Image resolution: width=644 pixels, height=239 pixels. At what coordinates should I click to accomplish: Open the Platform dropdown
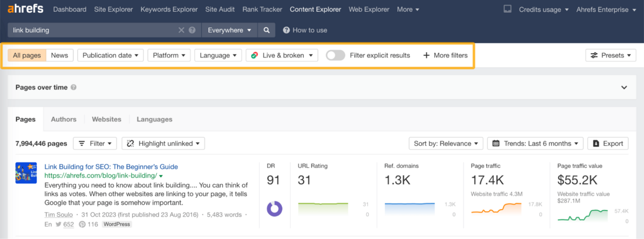coord(169,55)
